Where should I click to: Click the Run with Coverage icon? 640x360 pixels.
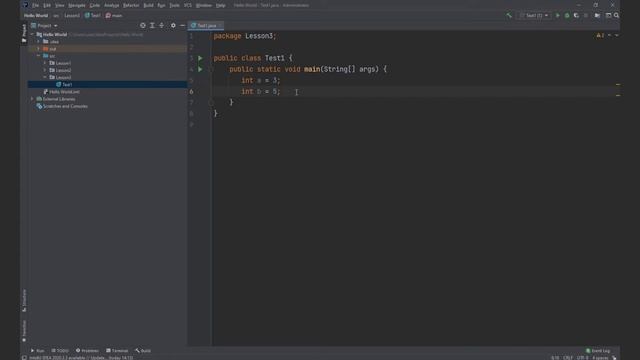click(576, 16)
